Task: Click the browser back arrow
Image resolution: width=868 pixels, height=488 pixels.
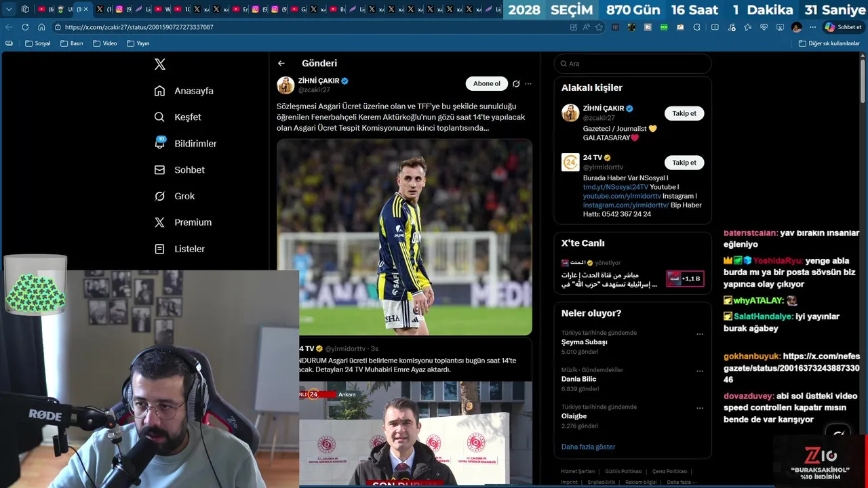Action: [x=8, y=27]
